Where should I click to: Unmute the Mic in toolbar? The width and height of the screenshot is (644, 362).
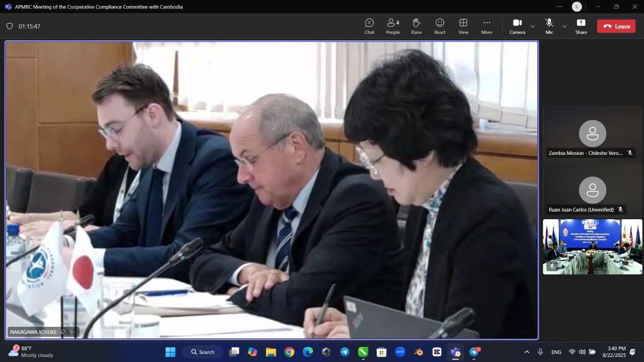pos(549,26)
